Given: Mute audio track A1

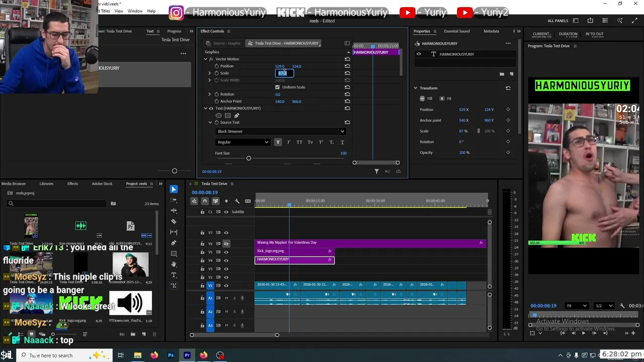Looking at the screenshot, I should (226, 298).
